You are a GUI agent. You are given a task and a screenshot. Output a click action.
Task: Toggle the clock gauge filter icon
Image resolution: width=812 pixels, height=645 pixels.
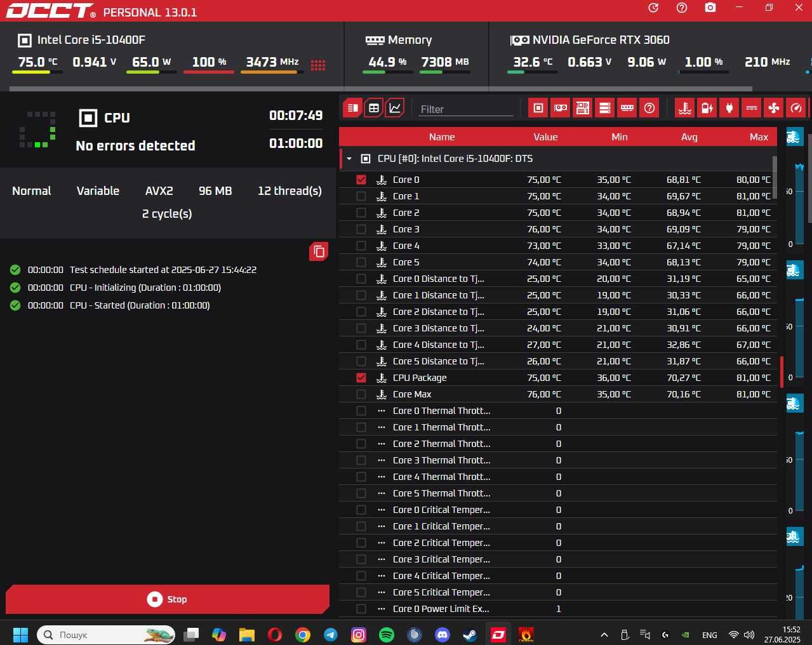[796, 108]
